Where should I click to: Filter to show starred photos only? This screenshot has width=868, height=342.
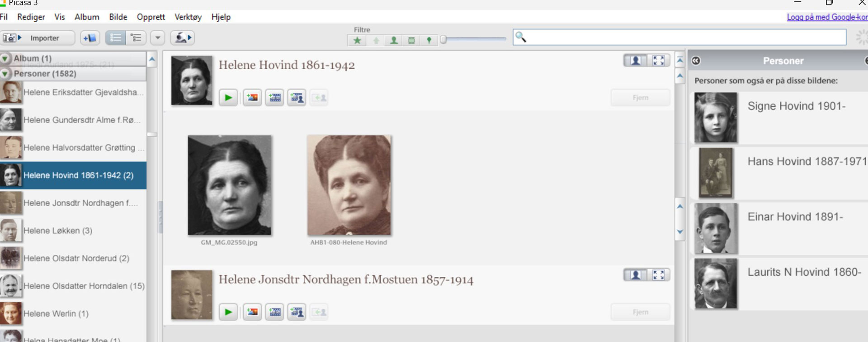coord(357,41)
